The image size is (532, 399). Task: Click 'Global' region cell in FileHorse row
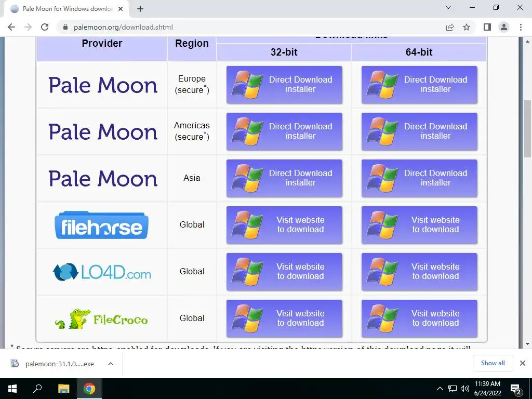pos(192,225)
